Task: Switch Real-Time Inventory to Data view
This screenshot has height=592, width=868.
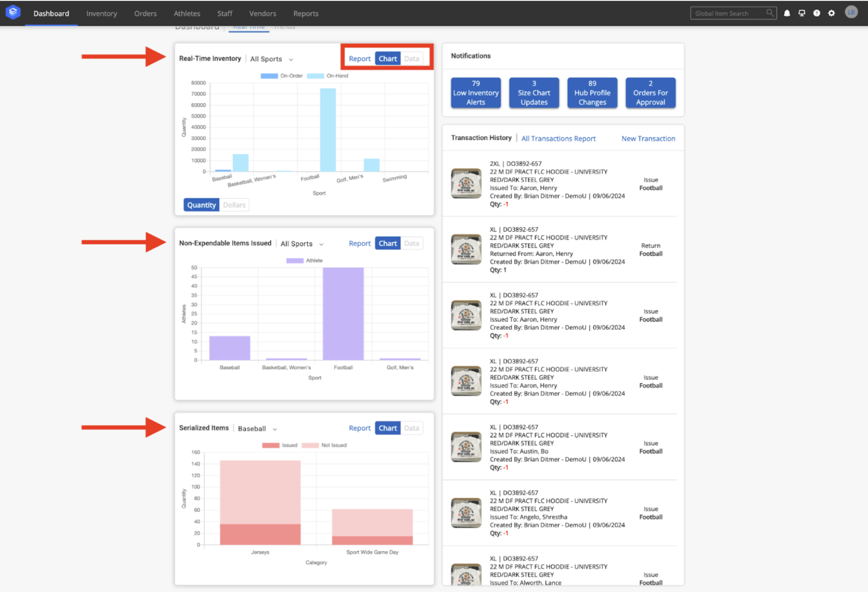Action: click(x=412, y=58)
